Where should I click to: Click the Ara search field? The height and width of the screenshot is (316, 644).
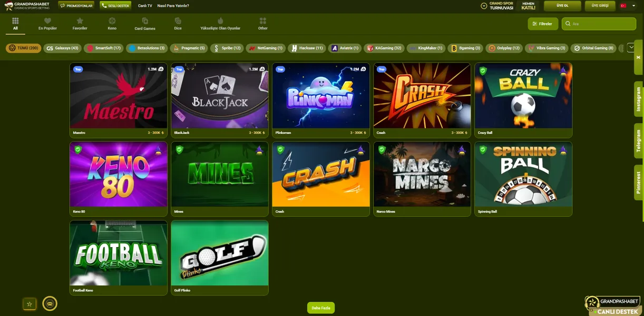pyautogui.click(x=599, y=23)
